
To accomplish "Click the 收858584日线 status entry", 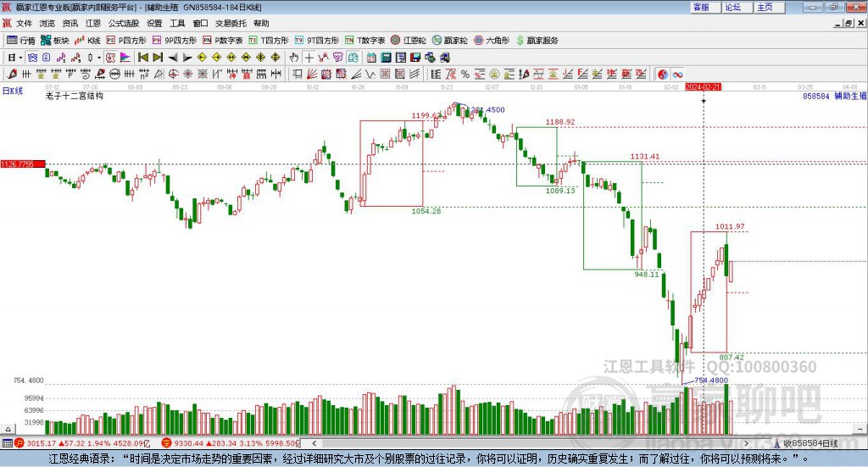I will pyautogui.click(x=807, y=443).
